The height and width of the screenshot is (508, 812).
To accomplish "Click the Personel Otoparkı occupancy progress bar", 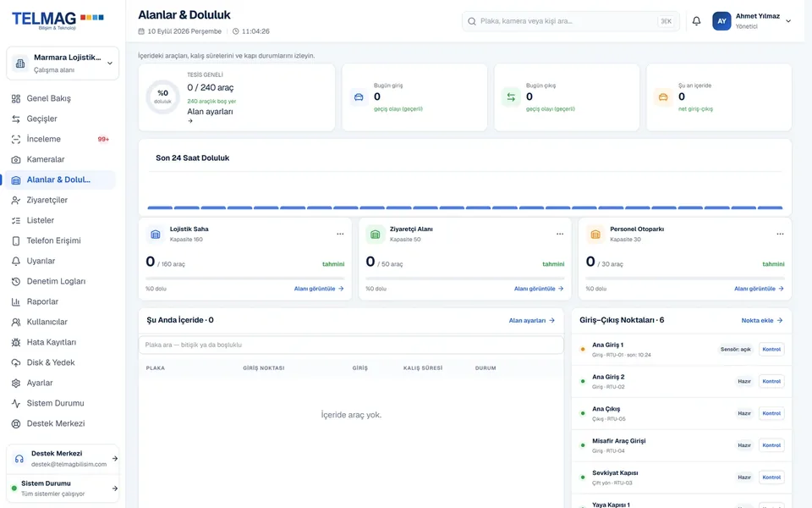I will [x=684, y=279].
